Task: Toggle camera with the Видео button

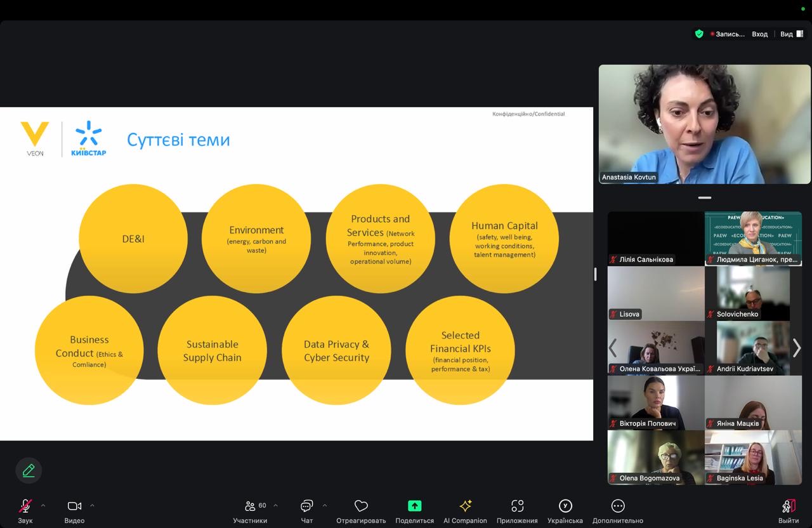Action: click(74, 506)
